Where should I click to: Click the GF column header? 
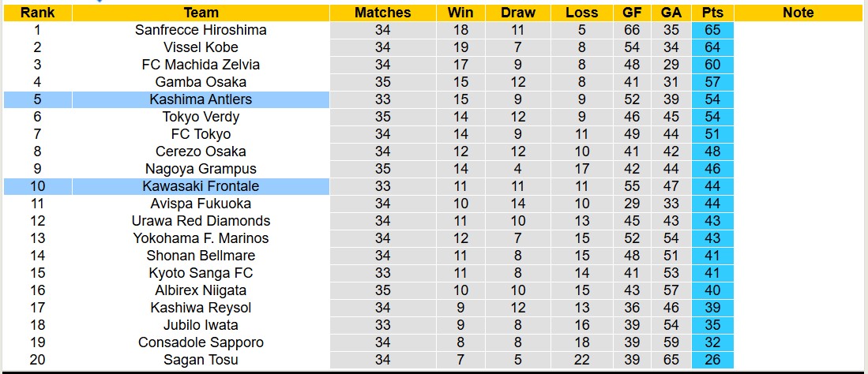pyautogui.click(x=632, y=13)
